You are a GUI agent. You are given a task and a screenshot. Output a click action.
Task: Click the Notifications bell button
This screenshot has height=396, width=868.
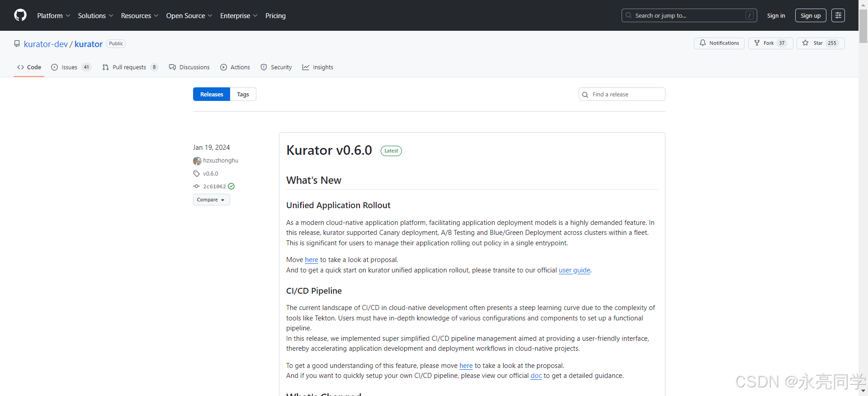[x=719, y=43]
